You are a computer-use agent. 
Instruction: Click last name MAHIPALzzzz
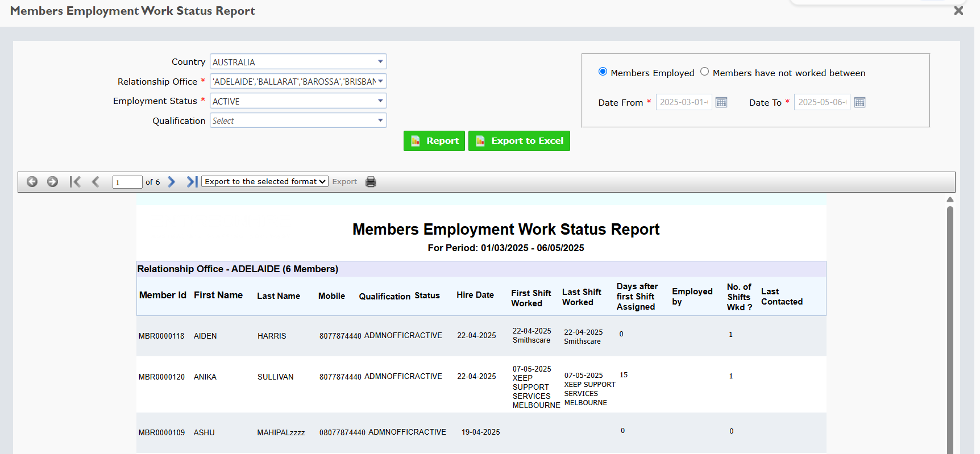coord(281,432)
